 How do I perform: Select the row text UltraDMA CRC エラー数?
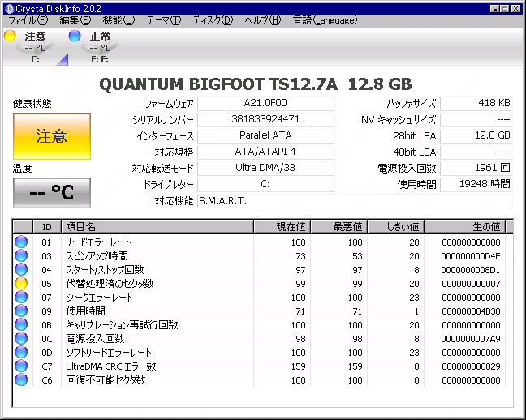[x=111, y=366]
